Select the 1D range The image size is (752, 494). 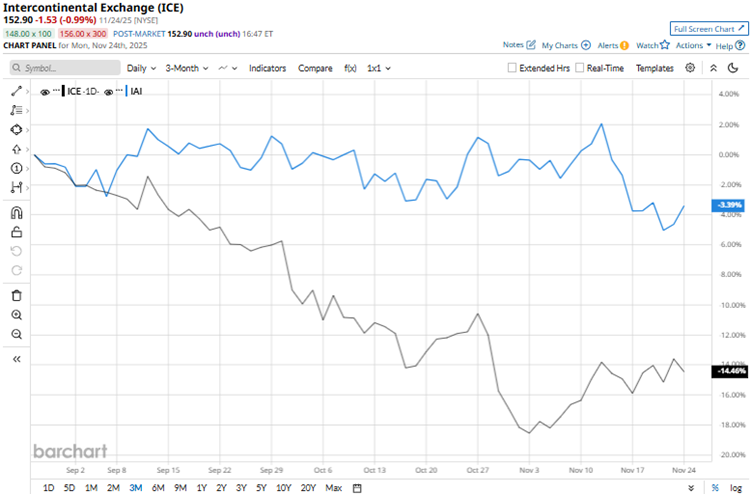click(48, 488)
